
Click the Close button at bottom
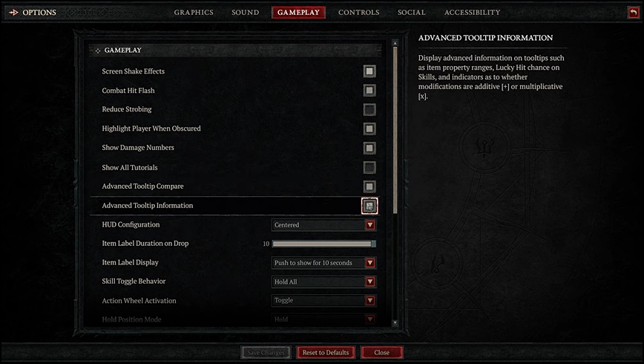coord(381,352)
